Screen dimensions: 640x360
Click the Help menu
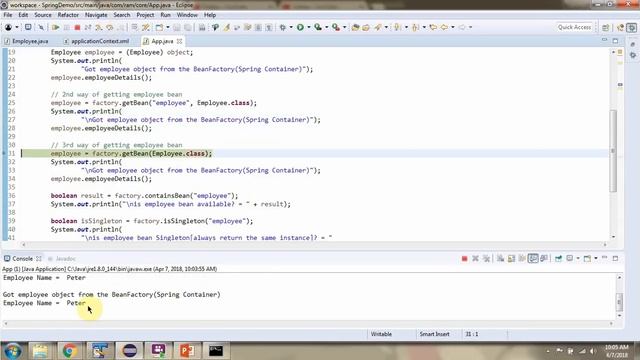[210, 15]
